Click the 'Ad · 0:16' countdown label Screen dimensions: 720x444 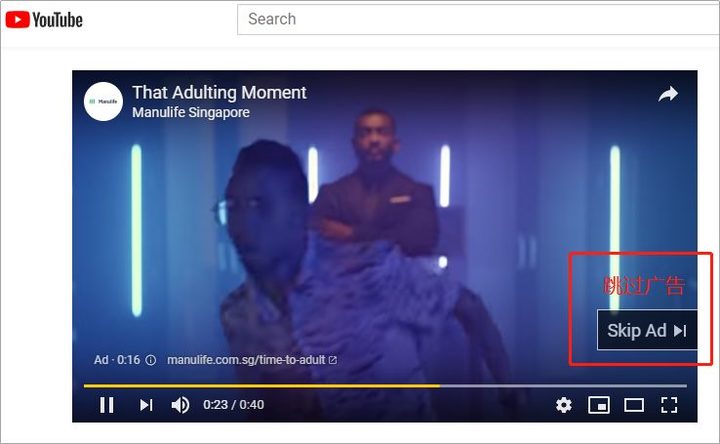117,360
